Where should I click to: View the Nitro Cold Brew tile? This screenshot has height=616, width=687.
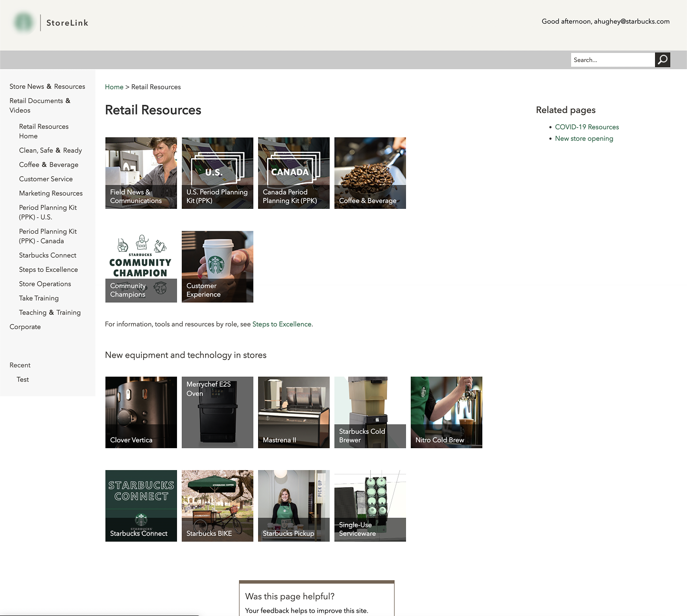446,412
